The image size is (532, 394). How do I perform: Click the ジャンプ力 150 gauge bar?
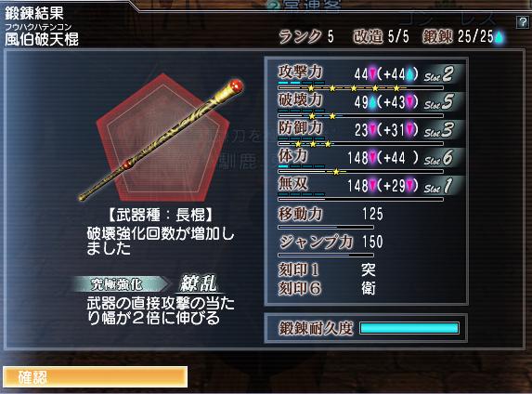326,255
